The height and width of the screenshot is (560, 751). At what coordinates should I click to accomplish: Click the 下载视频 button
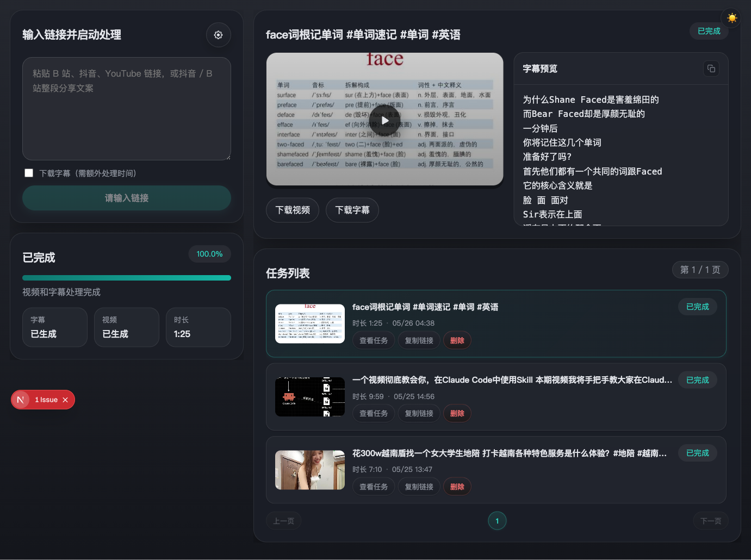coord(293,210)
